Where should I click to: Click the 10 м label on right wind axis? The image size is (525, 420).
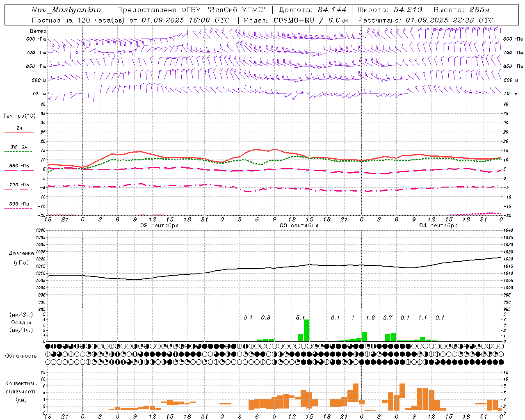(510, 94)
